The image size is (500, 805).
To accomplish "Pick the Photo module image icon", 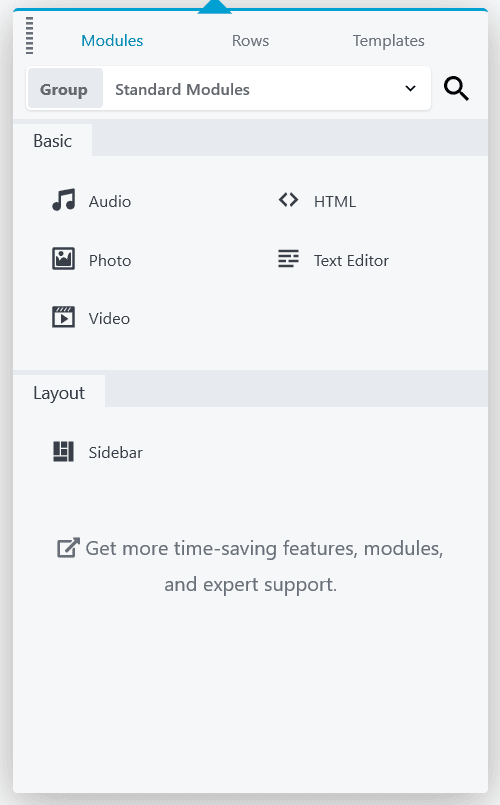I will (x=64, y=259).
